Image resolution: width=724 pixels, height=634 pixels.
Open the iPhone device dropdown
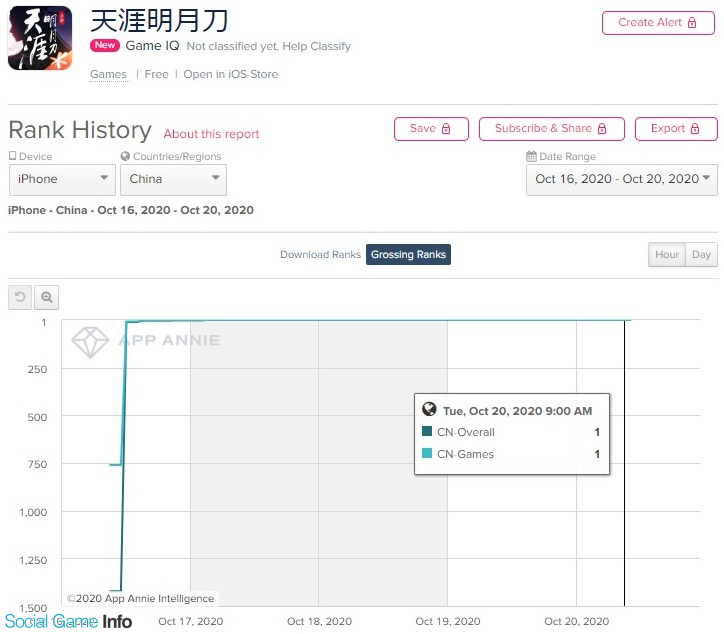pos(62,180)
